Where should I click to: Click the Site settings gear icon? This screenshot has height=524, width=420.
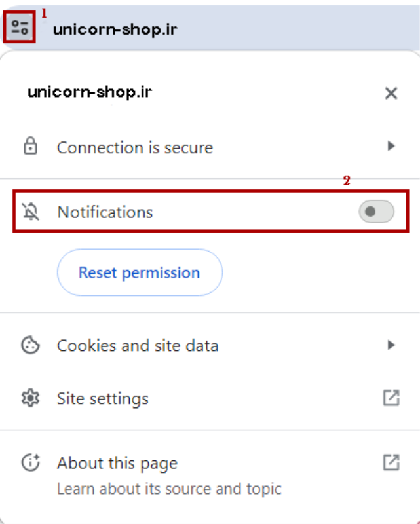pos(30,398)
